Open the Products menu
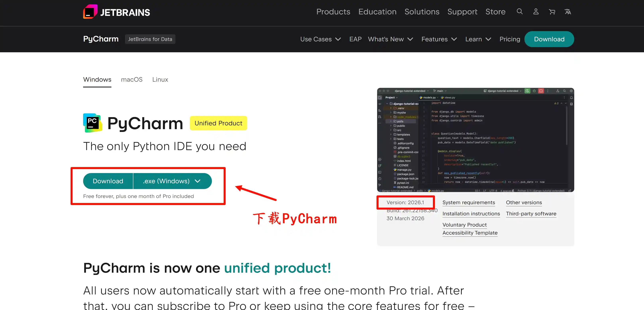The height and width of the screenshot is (310, 644). coord(333,12)
